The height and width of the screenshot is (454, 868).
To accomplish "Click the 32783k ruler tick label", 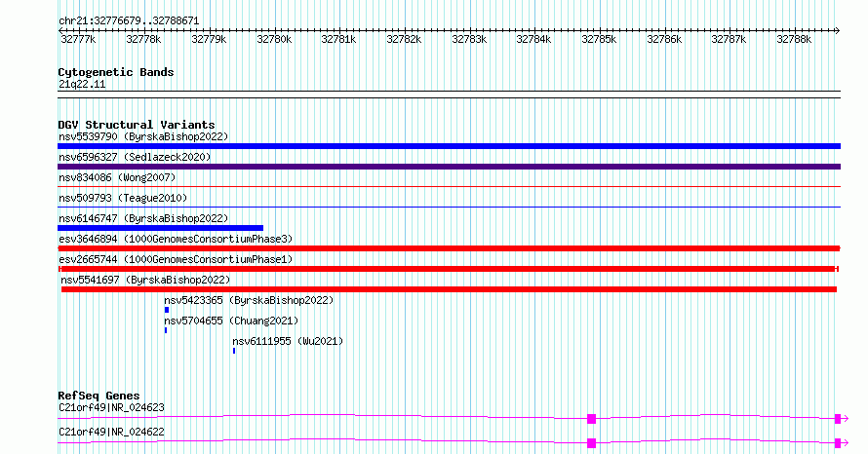I will point(469,39).
